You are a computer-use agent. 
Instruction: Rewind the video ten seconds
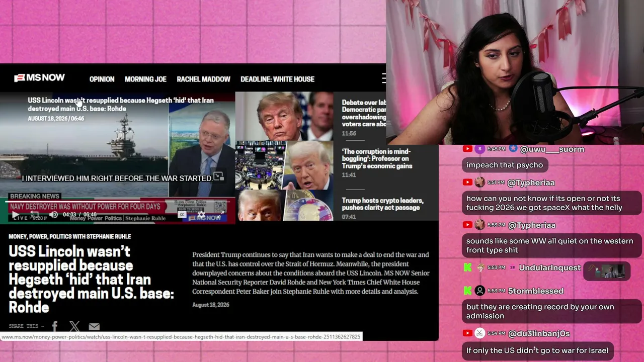pyautogui.click(x=35, y=215)
